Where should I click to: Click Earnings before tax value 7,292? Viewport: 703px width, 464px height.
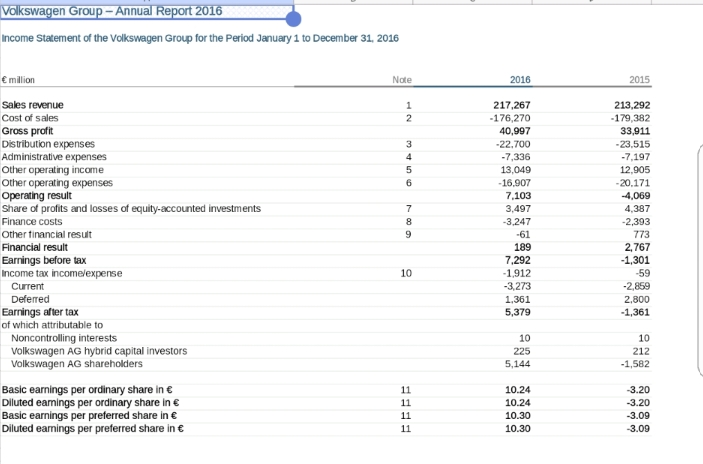click(x=518, y=260)
